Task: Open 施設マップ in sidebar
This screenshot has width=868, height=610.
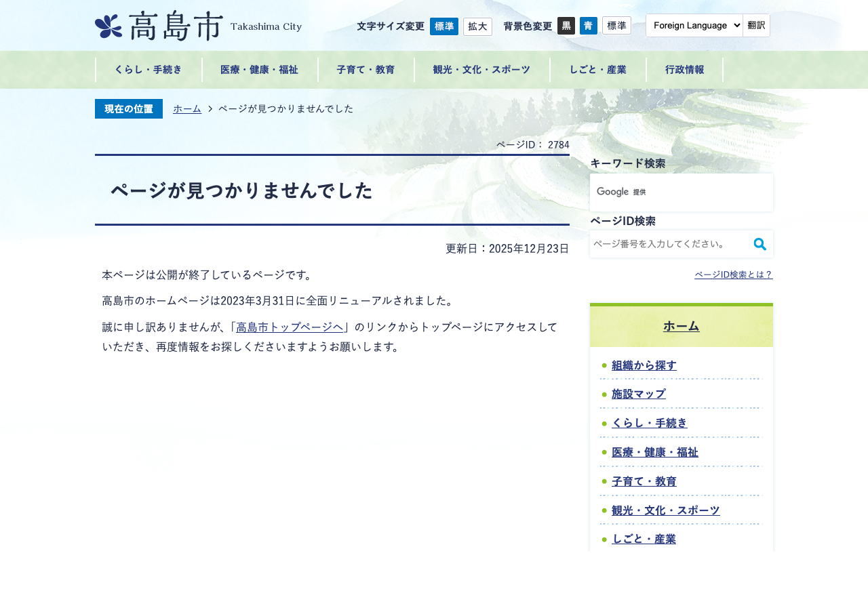Action: pyautogui.click(x=639, y=394)
